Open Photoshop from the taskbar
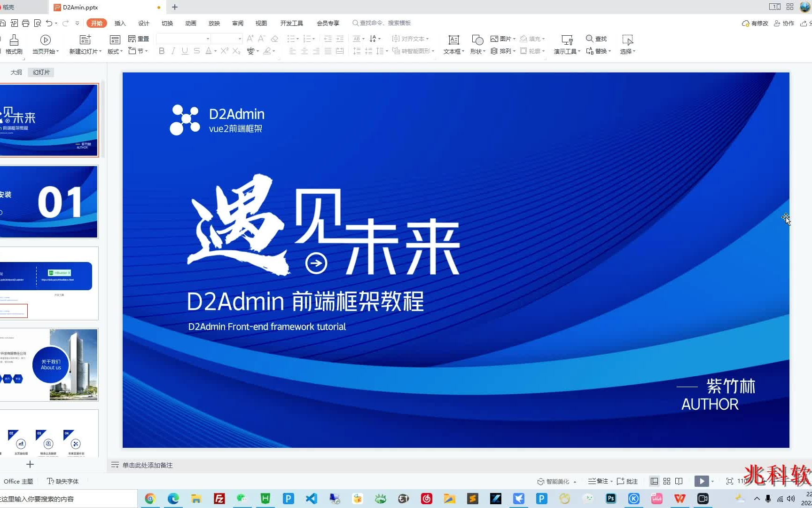 pos(611,499)
